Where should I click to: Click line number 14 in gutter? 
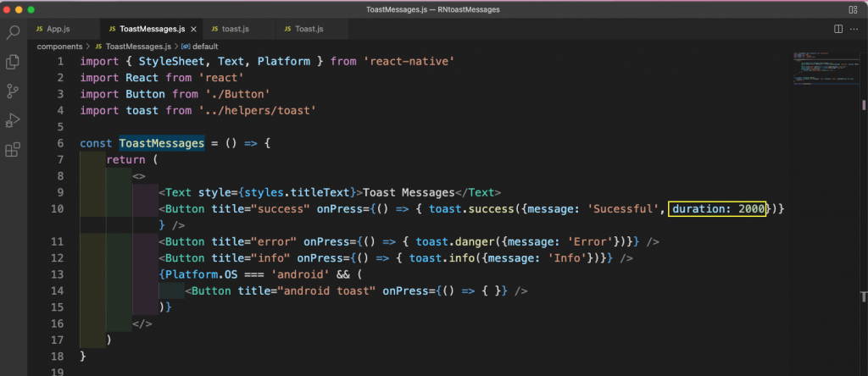(x=57, y=290)
